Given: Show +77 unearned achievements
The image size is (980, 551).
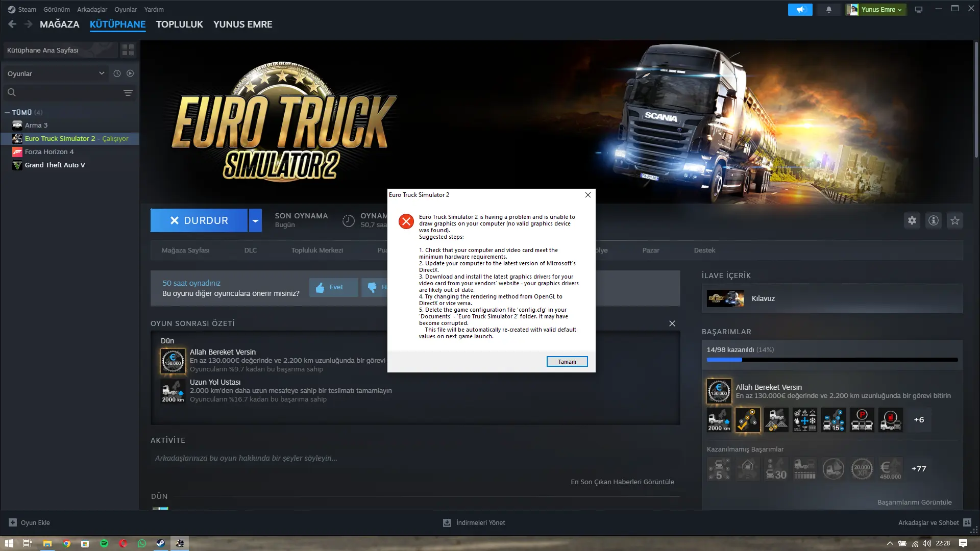Looking at the screenshot, I should coord(919,469).
